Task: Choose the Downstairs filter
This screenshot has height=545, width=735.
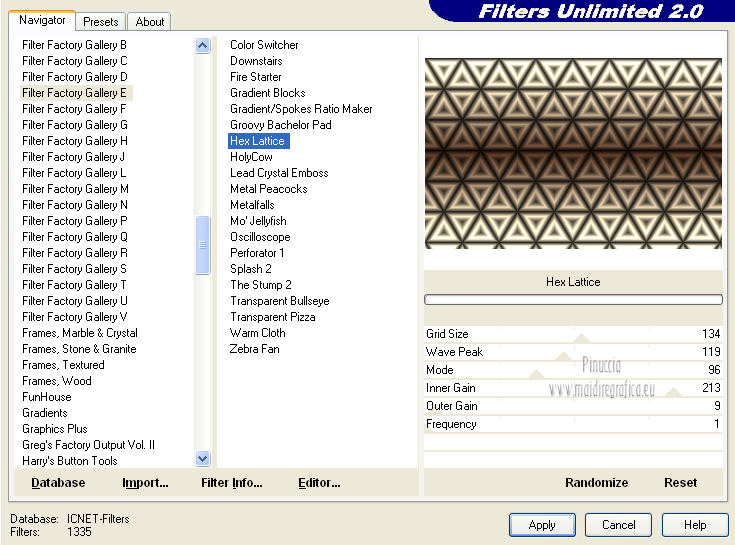Action: coord(256,61)
